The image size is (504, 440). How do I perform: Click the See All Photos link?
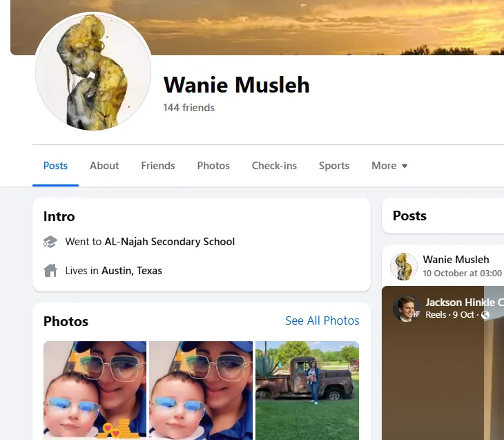click(322, 321)
